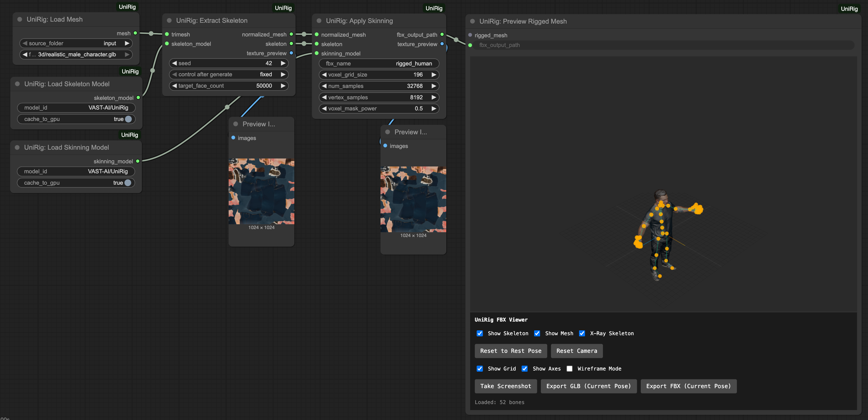Click the right arrow on the seed widget
868x420 pixels.
(283, 63)
